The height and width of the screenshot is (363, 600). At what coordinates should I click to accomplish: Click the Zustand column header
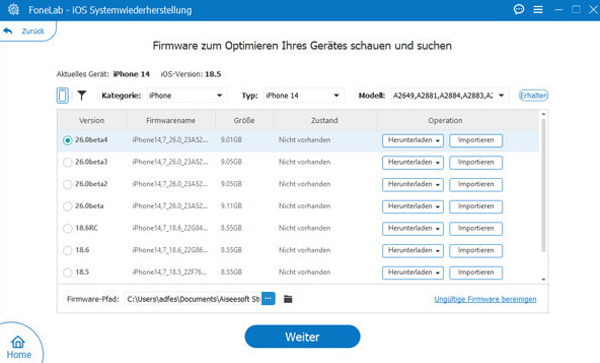click(324, 120)
